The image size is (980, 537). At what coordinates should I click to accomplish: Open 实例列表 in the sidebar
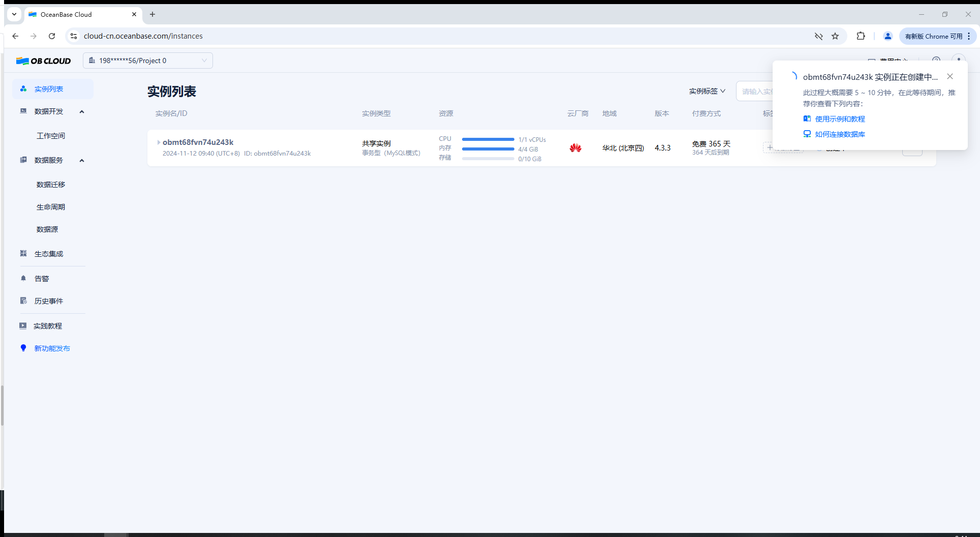[x=53, y=89]
